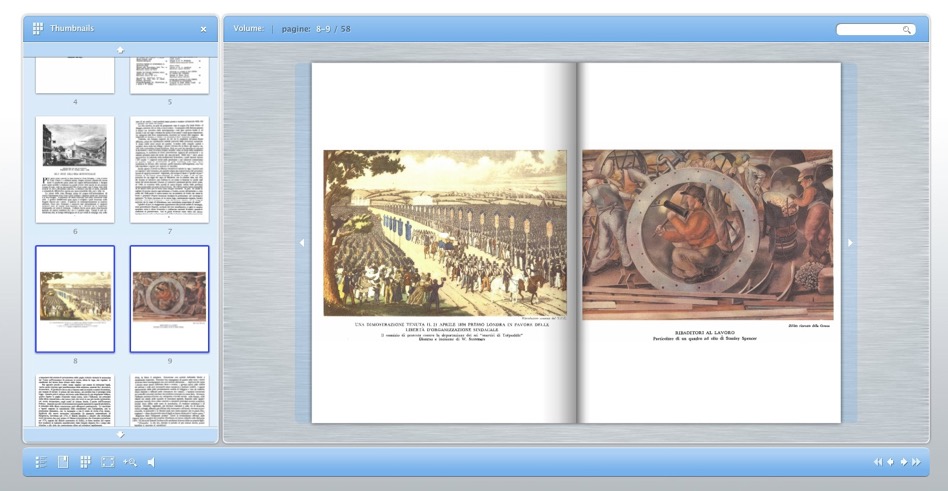Flip to next page using right book arrow
The image size is (948, 491).
point(850,242)
